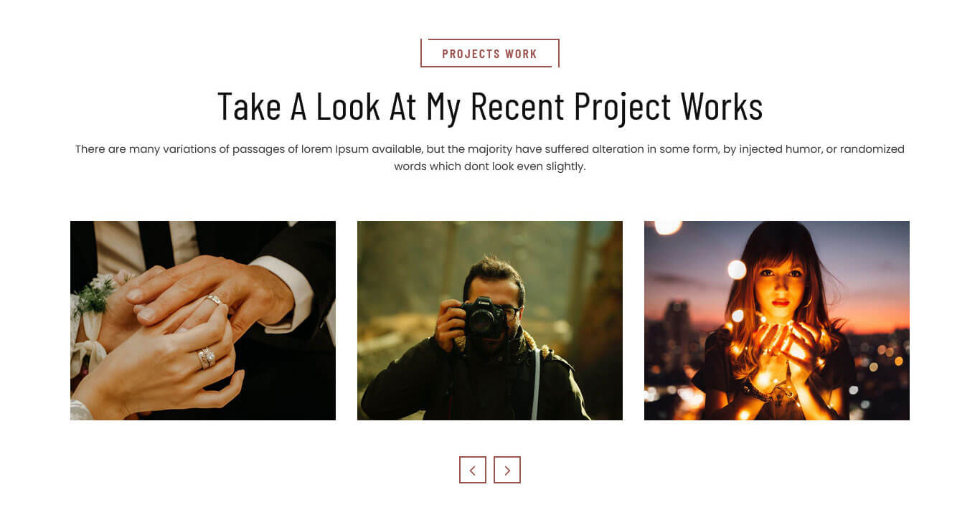Go to previous project slide with left arrow
Image resolution: width=980 pixels, height=515 pixels.
click(473, 470)
